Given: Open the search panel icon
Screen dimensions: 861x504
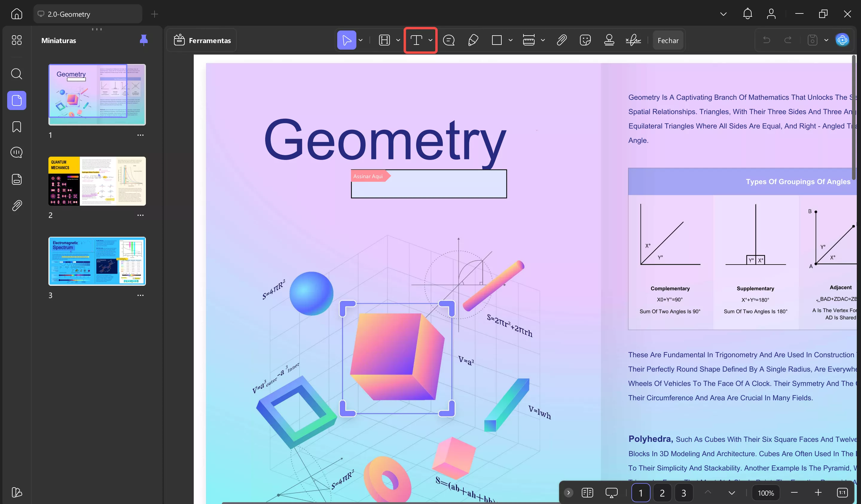Looking at the screenshot, I should [x=16, y=74].
